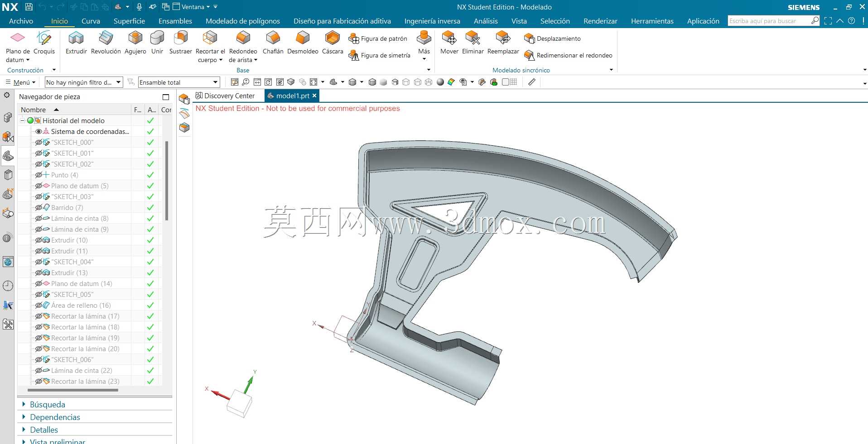868x444 pixels.
Task: Open the Menú dropdown
Action: [x=20, y=82]
